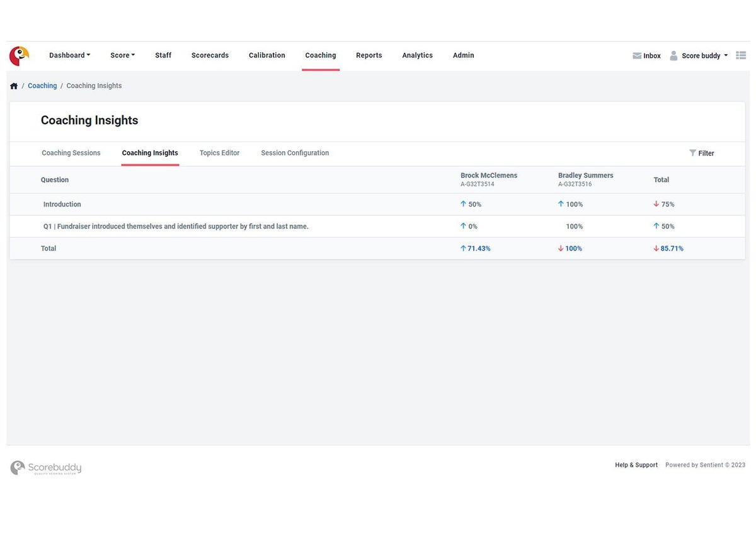
Task: Click the Scorebuddy logo in the footer
Action: pos(45,467)
